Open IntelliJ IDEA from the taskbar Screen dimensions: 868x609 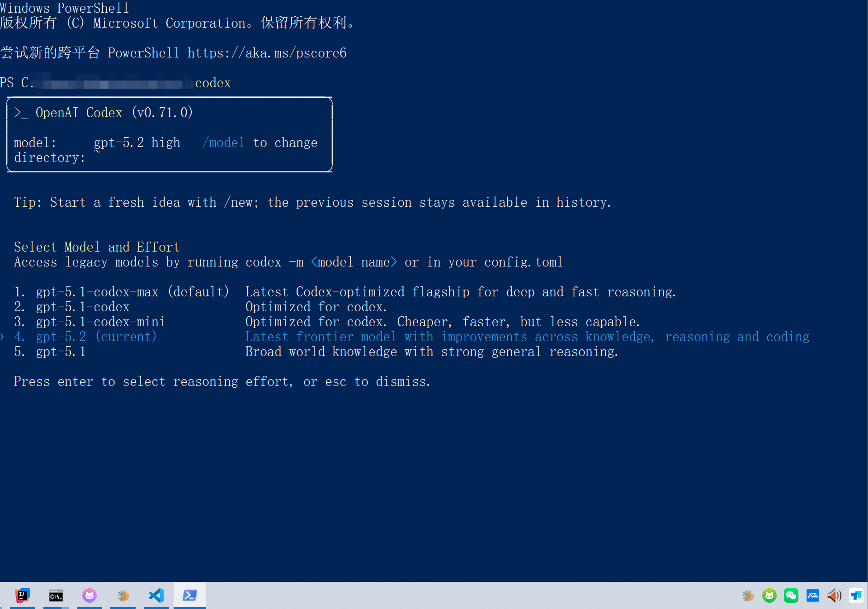tap(22, 595)
